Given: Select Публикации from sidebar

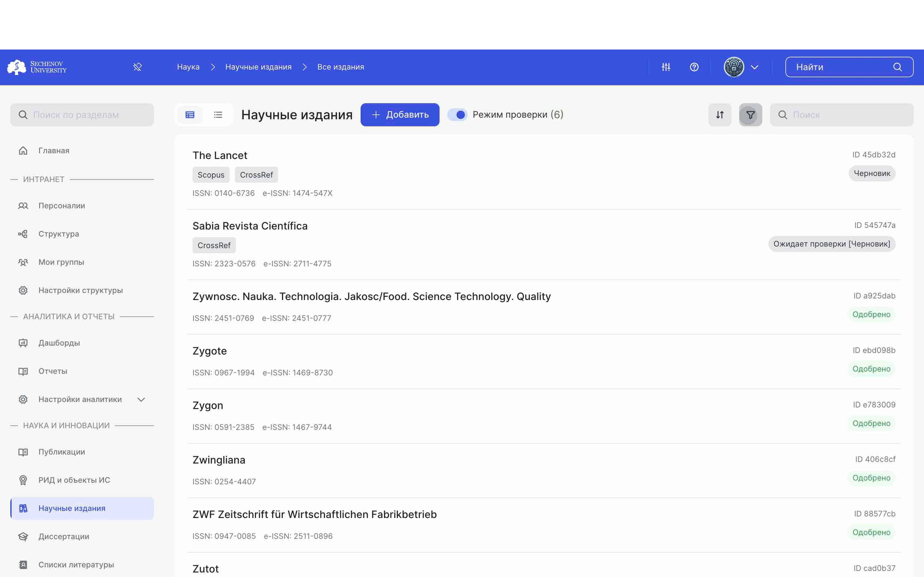Looking at the screenshot, I should 61,451.
